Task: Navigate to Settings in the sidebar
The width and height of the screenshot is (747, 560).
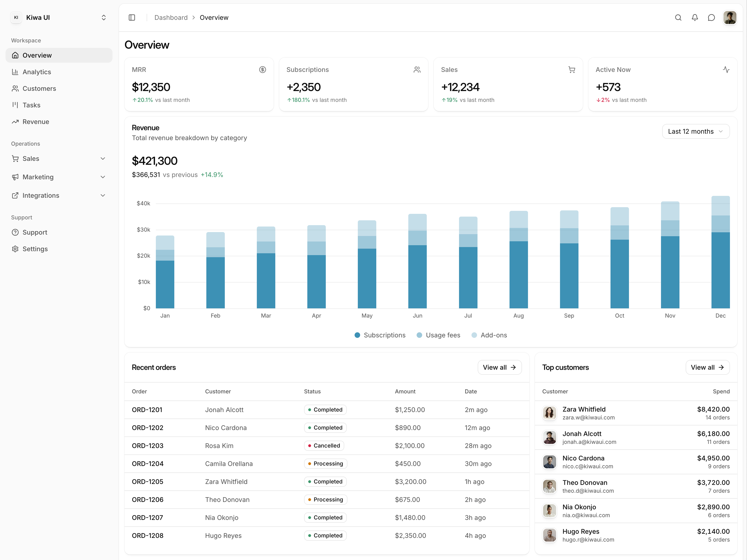Action: click(35, 249)
